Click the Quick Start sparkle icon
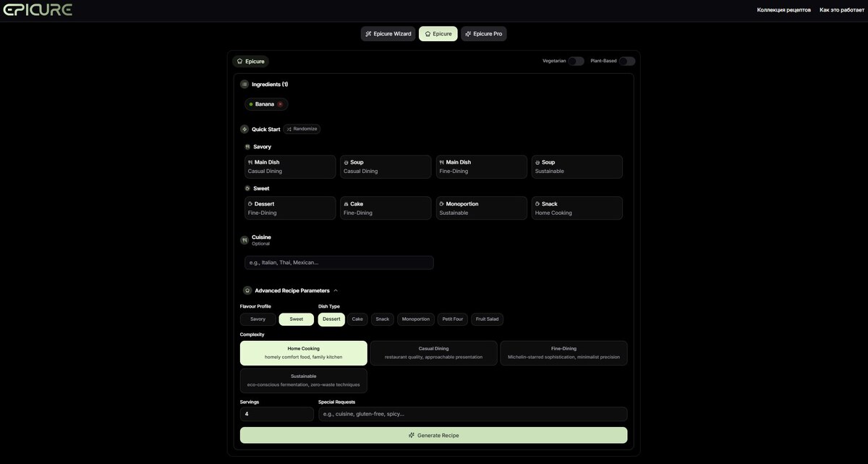 tap(244, 130)
